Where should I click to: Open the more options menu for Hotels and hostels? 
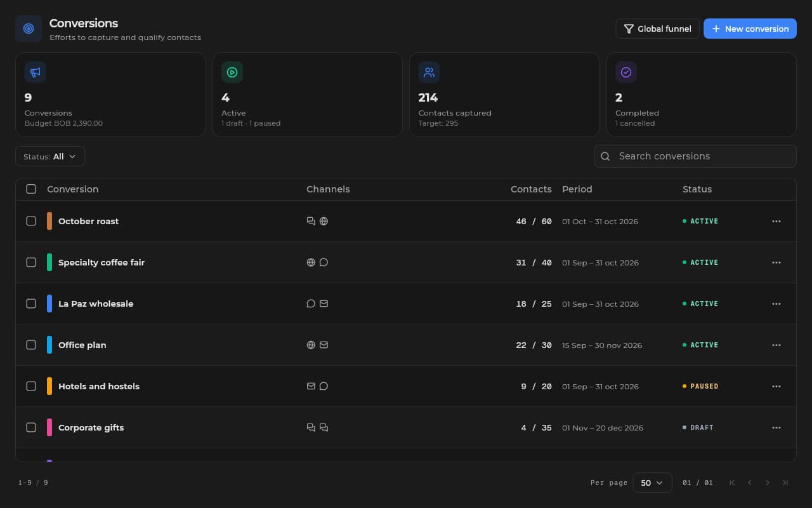(x=776, y=386)
